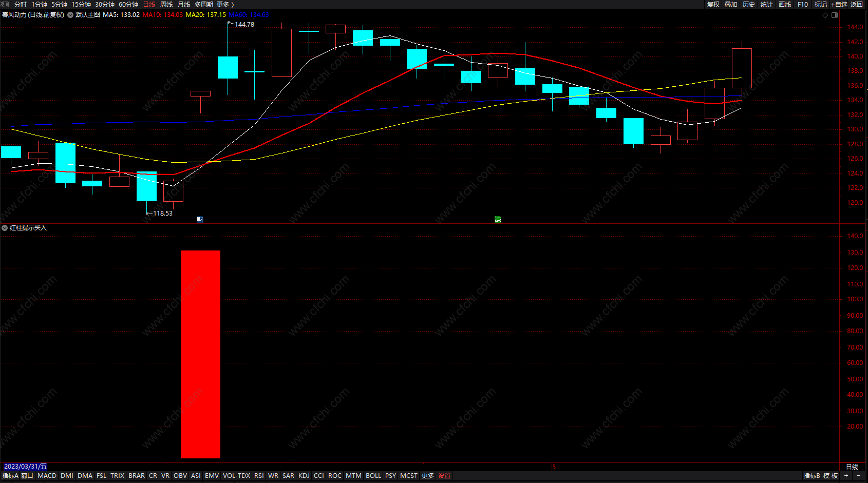
Task: Apply the MCST indicator
Action: (x=409, y=476)
